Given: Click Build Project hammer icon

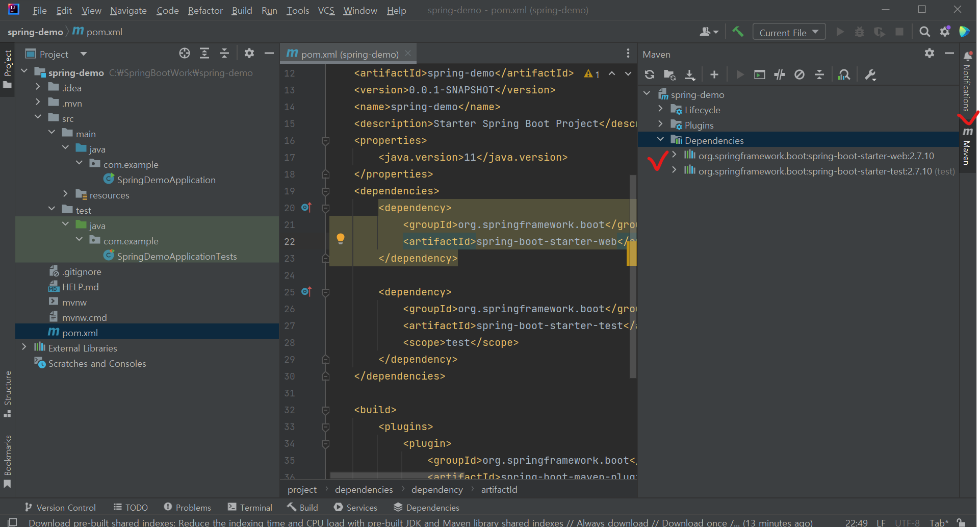Looking at the screenshot, I should click(x=738, y=32).
